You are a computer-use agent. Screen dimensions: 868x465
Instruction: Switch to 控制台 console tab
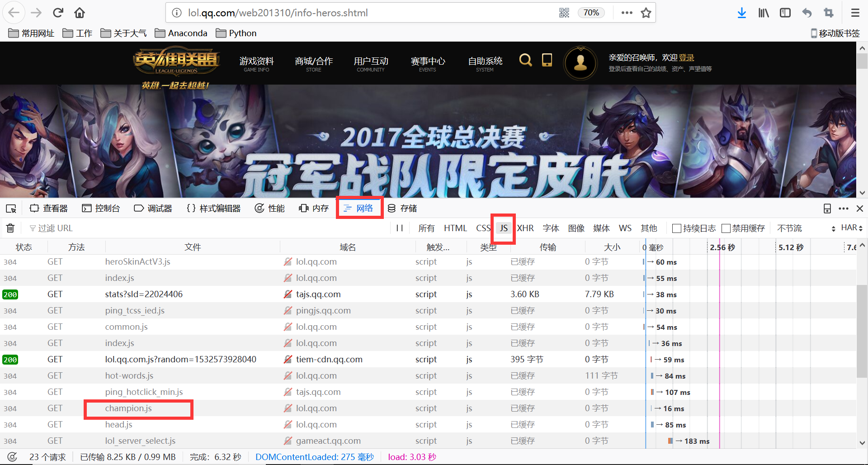point(101,209)
